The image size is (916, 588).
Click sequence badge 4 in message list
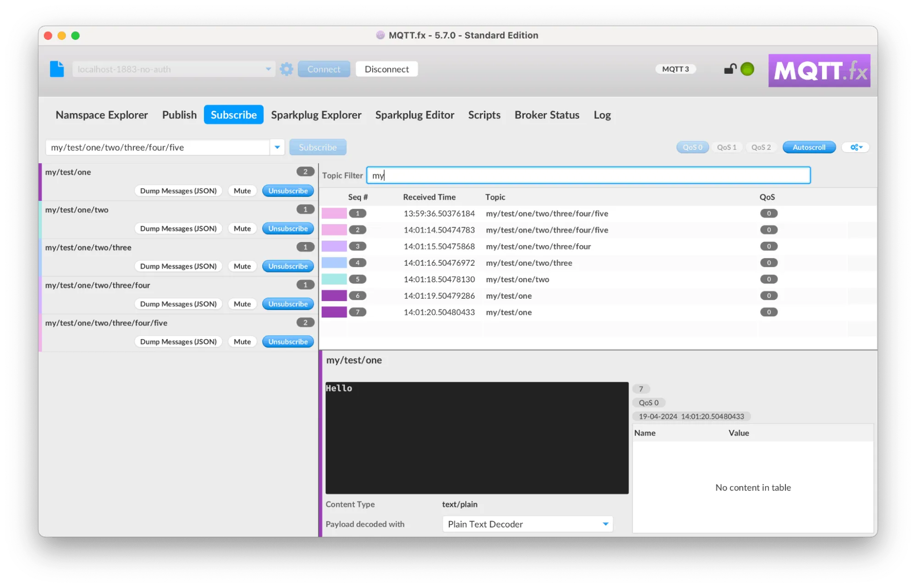[357, 263]
